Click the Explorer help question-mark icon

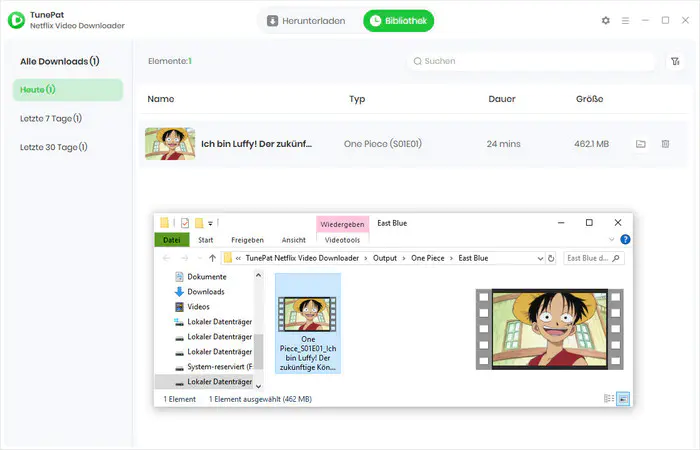(625, 240)
